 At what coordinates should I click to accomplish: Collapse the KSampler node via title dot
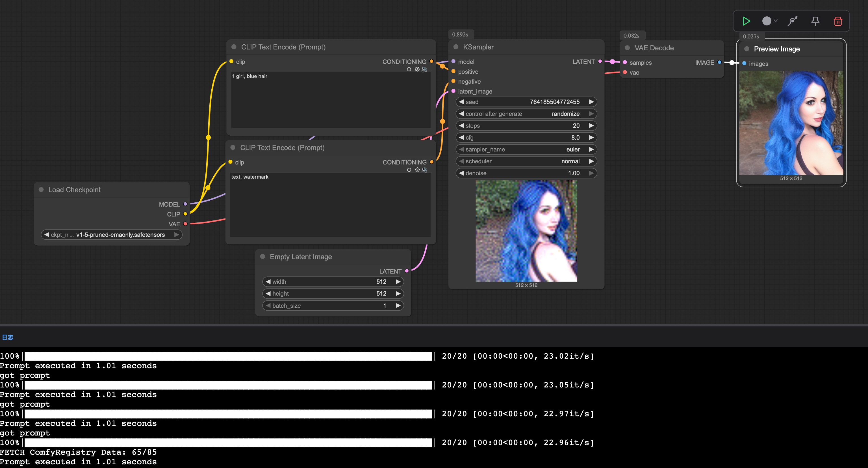pyautogui.click(x=456, y=47)
